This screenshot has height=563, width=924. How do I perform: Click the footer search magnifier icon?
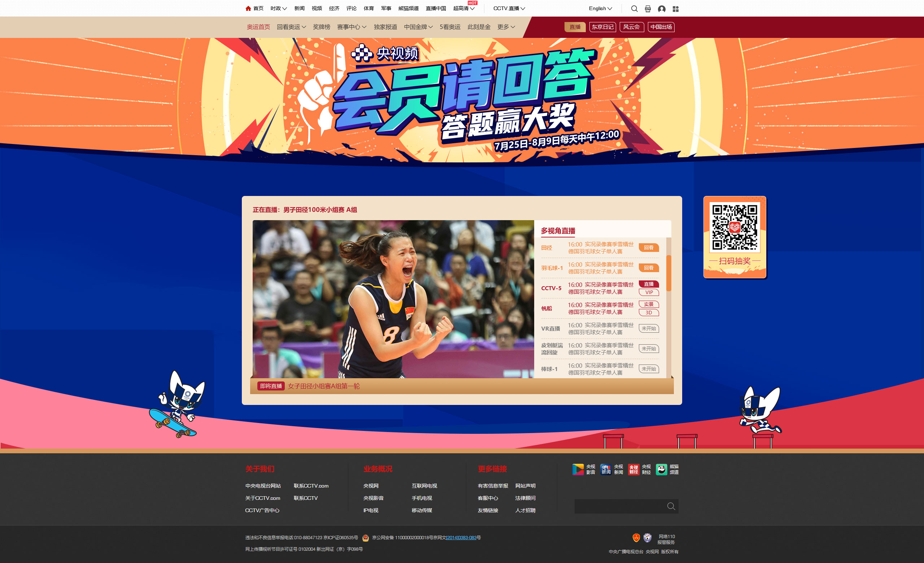click(x=671, y=506)
